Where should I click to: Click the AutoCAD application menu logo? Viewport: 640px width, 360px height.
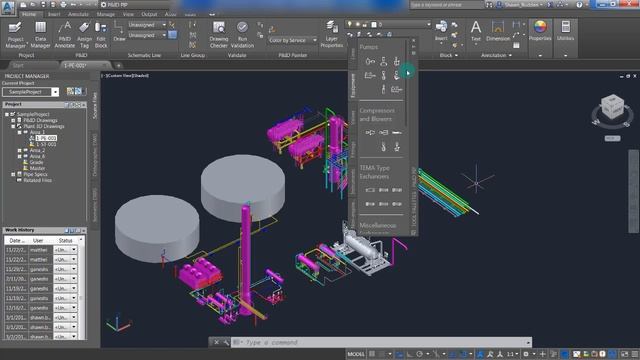click(x=8, y=7)
